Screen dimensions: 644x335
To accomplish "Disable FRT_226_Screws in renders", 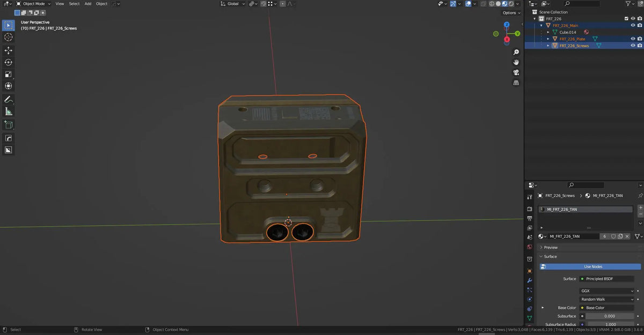I will [640, 46].
